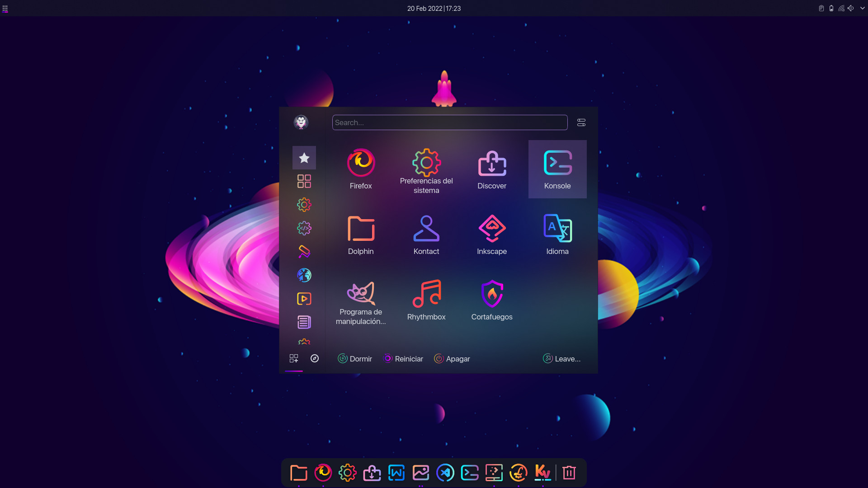The height and width of the screenshot is (488, 868).
Task: Focus the Search... input field
Action: (449, 122)
